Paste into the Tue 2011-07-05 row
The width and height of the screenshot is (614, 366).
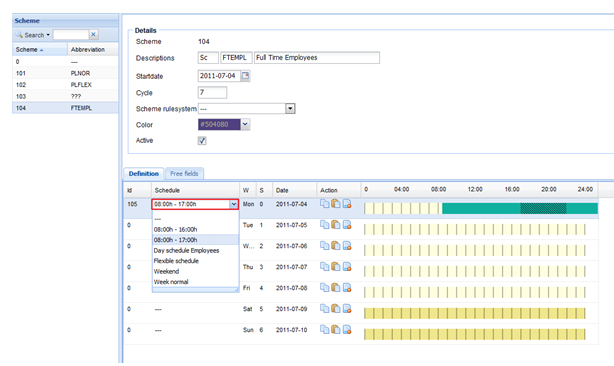pos(336,225)
